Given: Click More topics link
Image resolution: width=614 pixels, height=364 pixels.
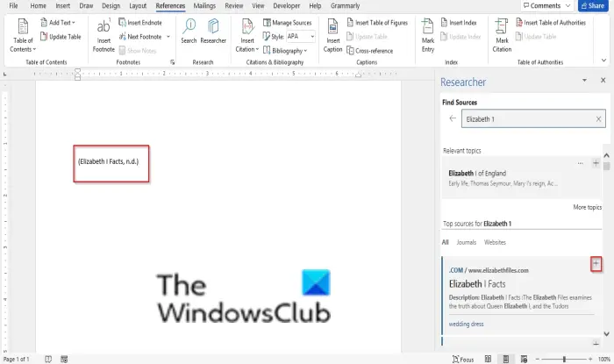Looking at the screenshot, I should click(587, 207).
